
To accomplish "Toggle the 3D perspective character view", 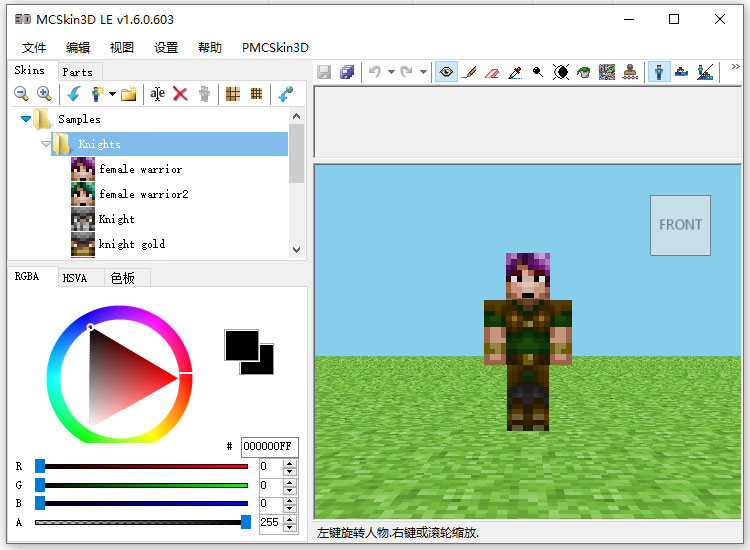I will 659,72.
